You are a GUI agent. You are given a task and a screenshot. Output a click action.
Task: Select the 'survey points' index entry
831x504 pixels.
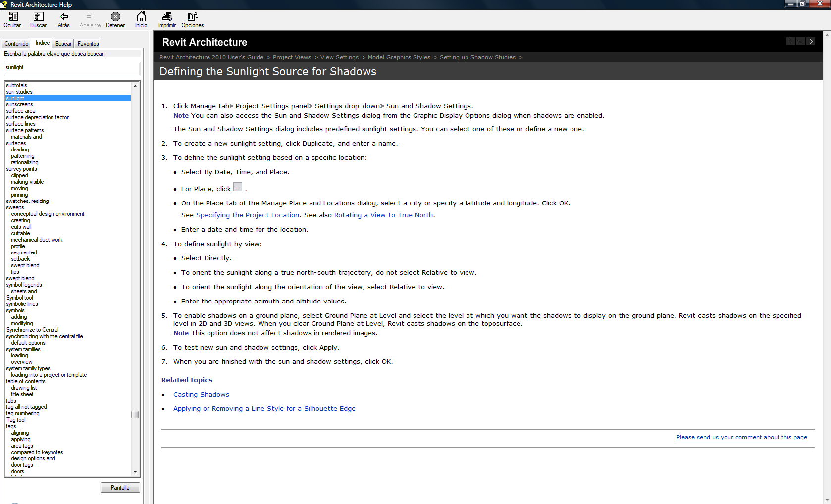(x=21, y=169)
